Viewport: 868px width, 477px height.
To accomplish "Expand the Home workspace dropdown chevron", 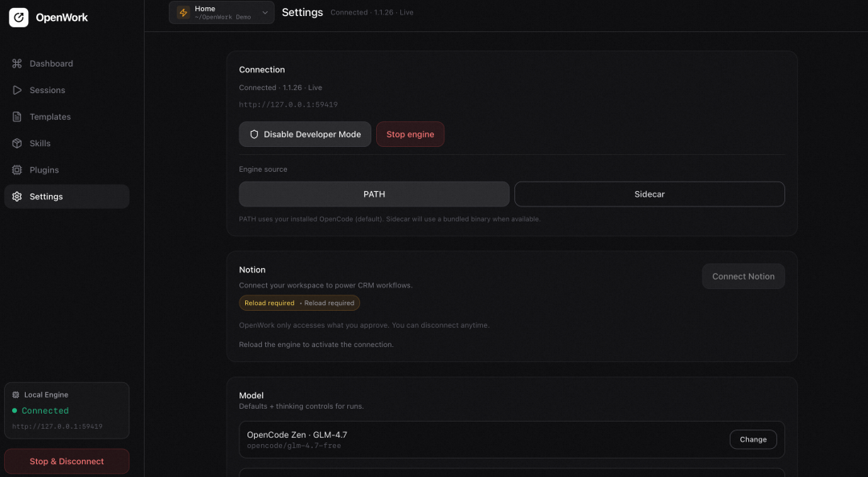I will click(x=265, y=13).
